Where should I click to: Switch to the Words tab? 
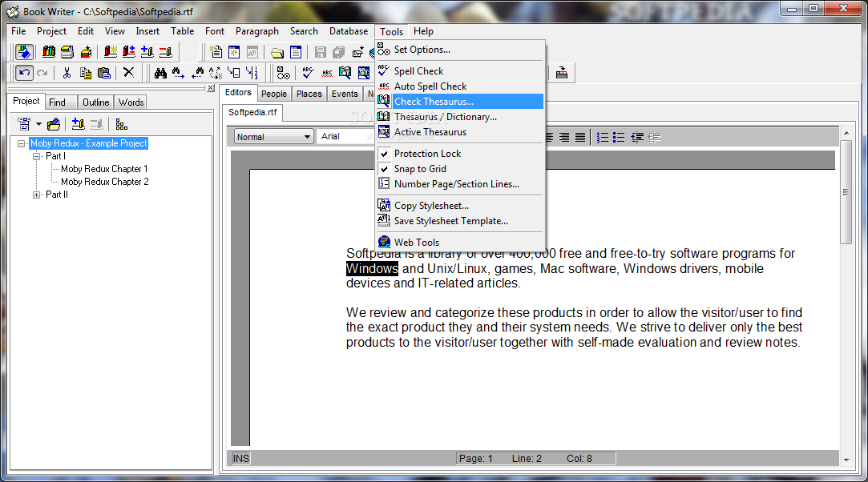tap(131, 102)
